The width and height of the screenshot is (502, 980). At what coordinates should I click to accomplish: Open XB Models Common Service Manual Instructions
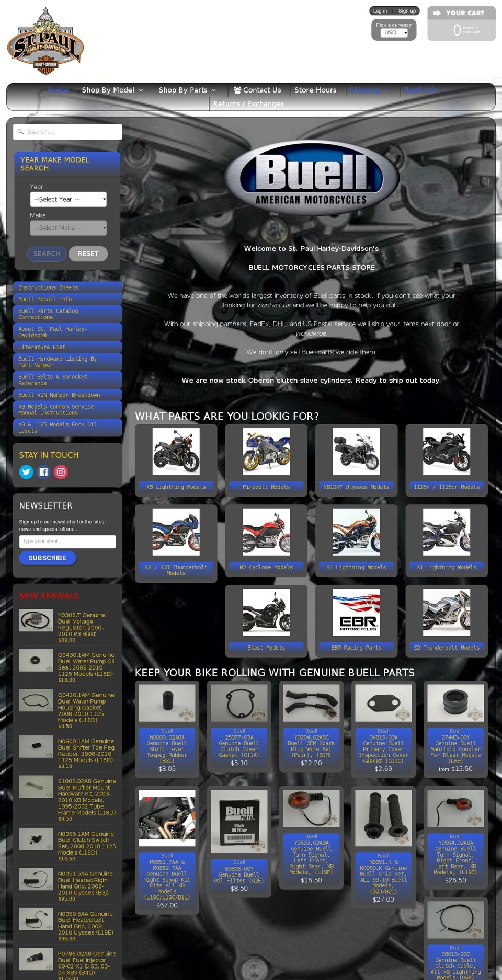[x=67, y=410]
